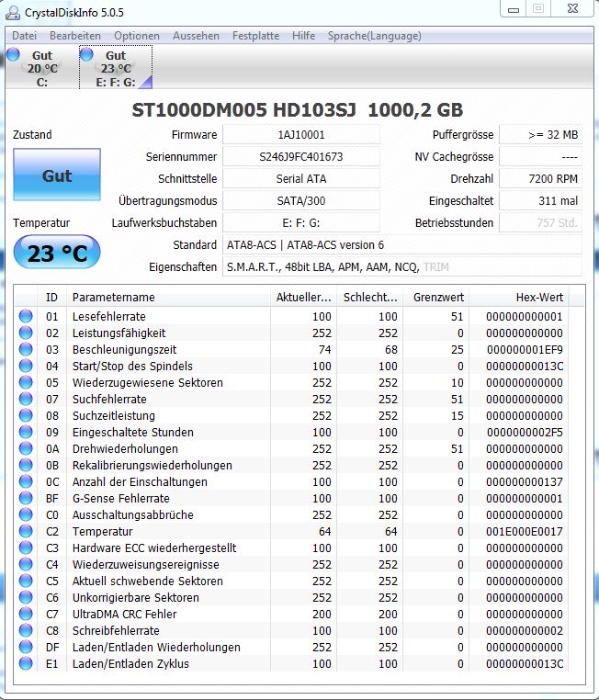Click status orb of Hardware ECC wiederhergestellt
This screenshot has width=599, height=700.
click(x=26, y=548)
